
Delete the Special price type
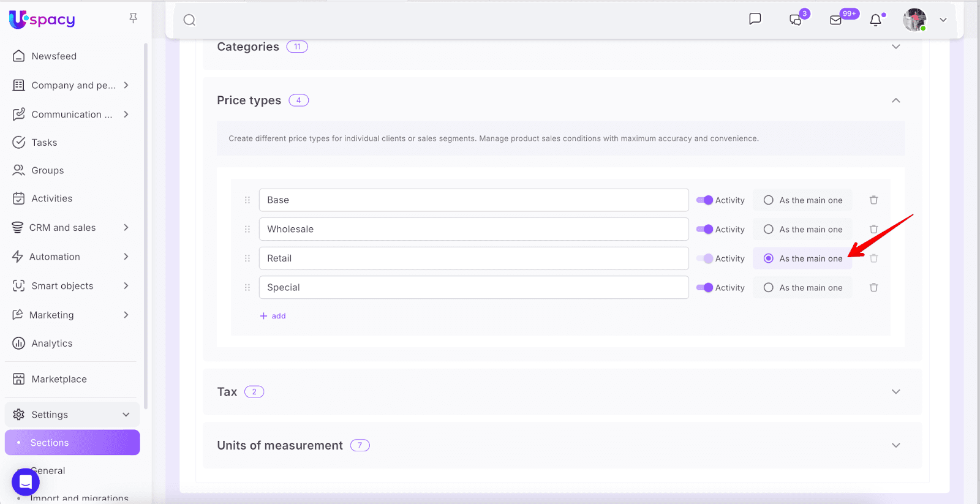click(873, 288)
